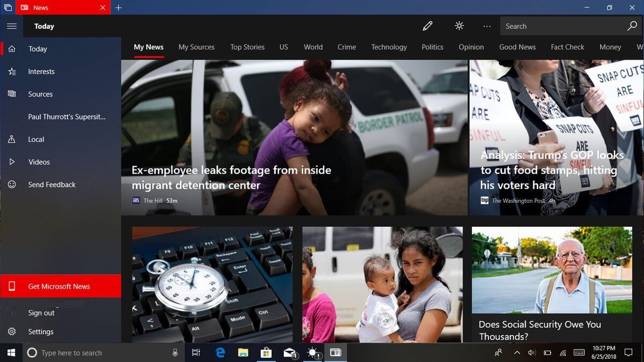Open Does Social Security Owe You Thousands

540,330
